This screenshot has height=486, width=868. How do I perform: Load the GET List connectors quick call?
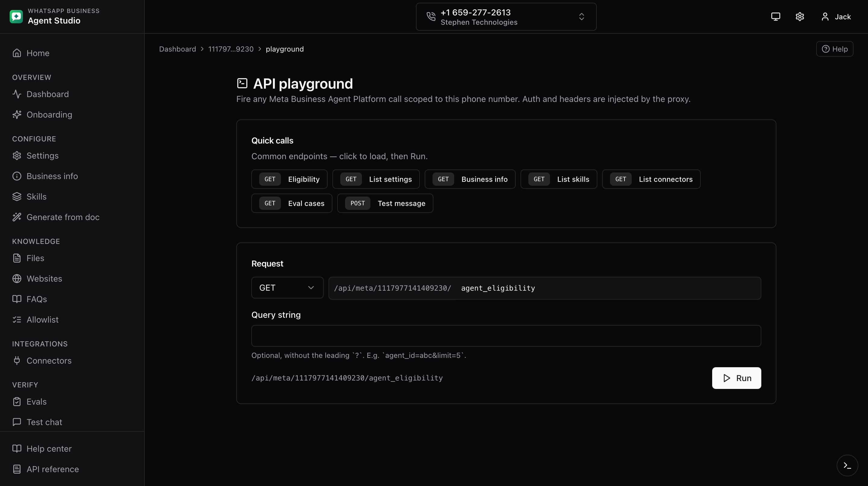click(651, 179)
